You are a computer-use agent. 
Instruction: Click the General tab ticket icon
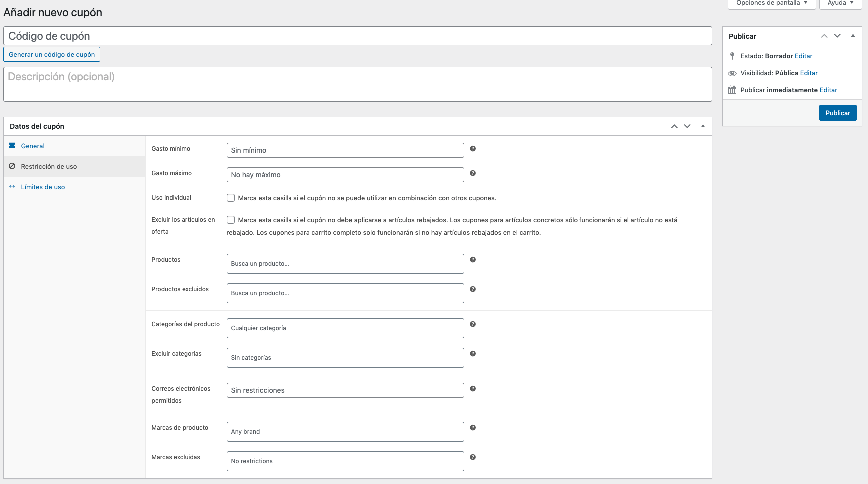pos(12,146)
